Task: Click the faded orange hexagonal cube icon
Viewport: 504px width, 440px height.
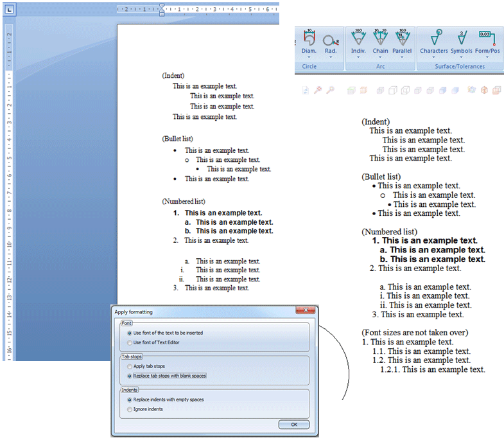Action: coord(484,90)
